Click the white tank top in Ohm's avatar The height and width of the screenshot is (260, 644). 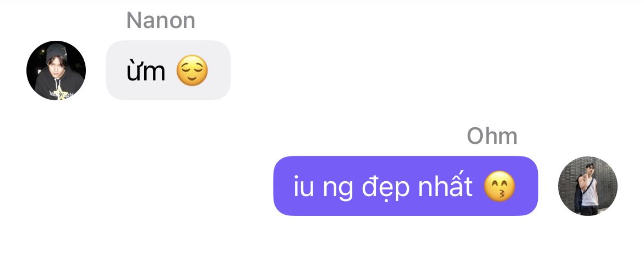coord(590,194)
